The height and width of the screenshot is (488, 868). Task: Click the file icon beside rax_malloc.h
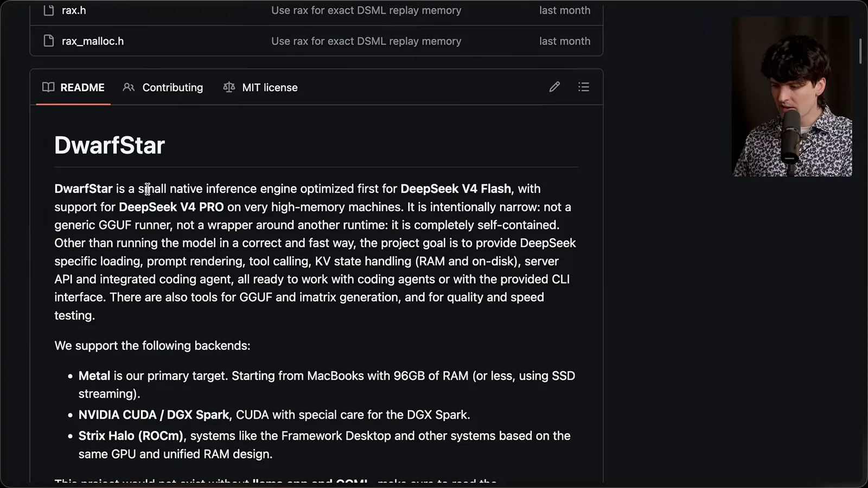click(49, 41)
